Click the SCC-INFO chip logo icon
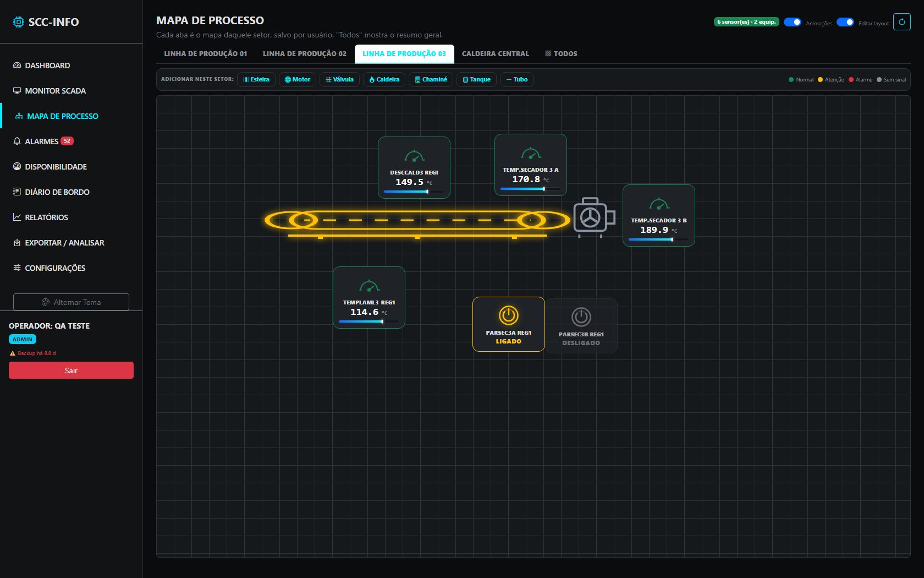Viewport: 924px width, 578px height. click(x=18, y=22)
